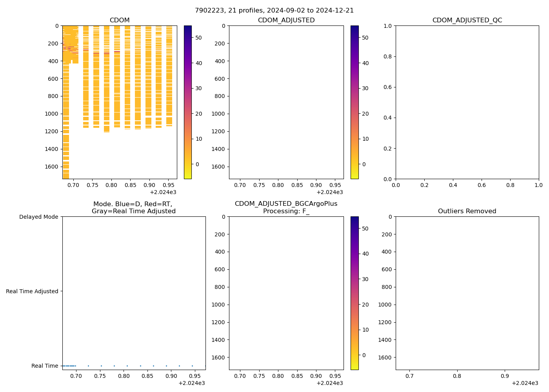Click the dense Real Time point cluster near 0.70
This screenshot has height=392, width=549.
pos(70,366)
